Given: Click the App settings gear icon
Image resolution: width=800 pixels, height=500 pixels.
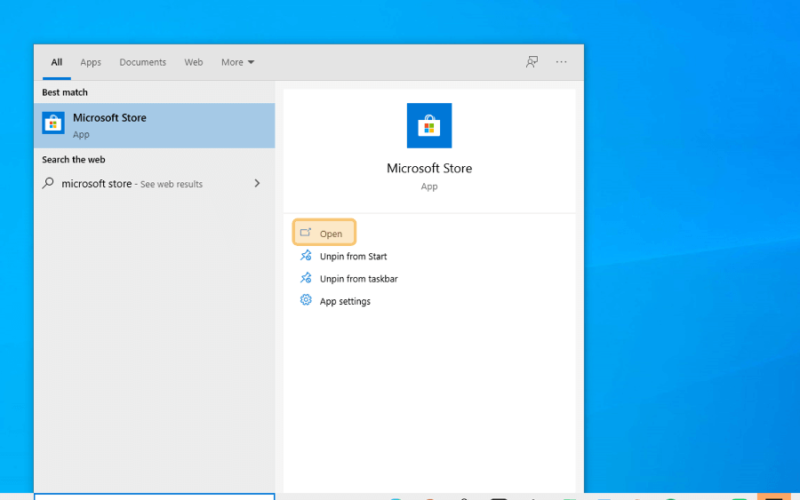Looking at the screenshot, I should pos(306,300).
